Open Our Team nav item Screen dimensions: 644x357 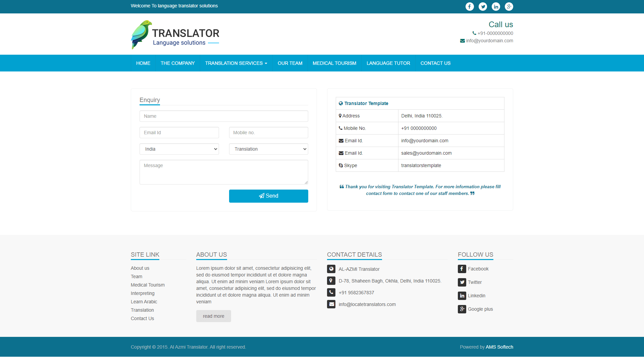click(x=290, y=63)
